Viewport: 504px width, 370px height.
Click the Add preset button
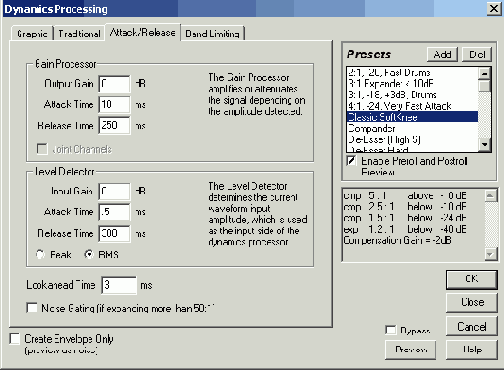[x=442, y=54]
